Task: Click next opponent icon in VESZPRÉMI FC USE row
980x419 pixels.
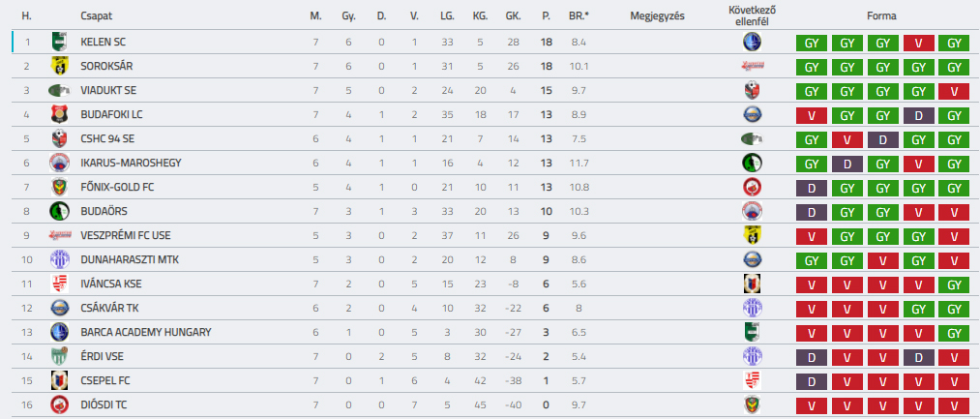Action: click(753, 235)
